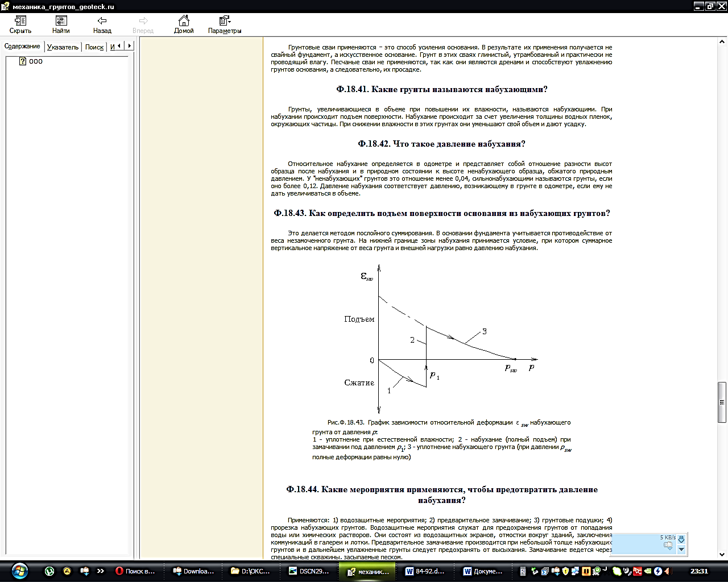Switch to the Opera Поиск в... taskbar window
Viewport: 728px width, 582px height.
(x=136, y=571)
